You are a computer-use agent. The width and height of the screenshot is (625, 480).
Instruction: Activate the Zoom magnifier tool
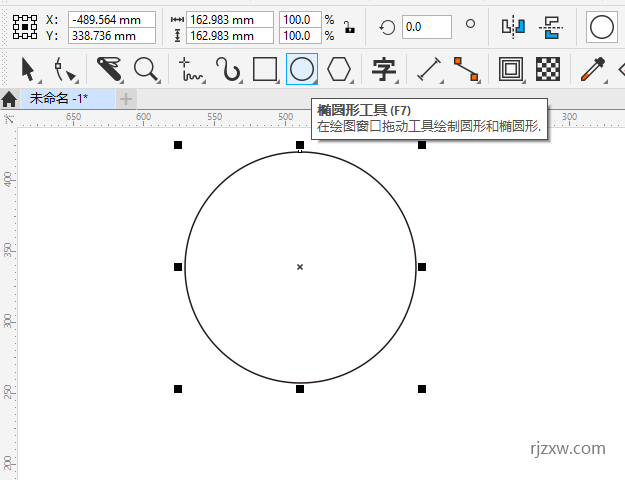click(147, 69)
